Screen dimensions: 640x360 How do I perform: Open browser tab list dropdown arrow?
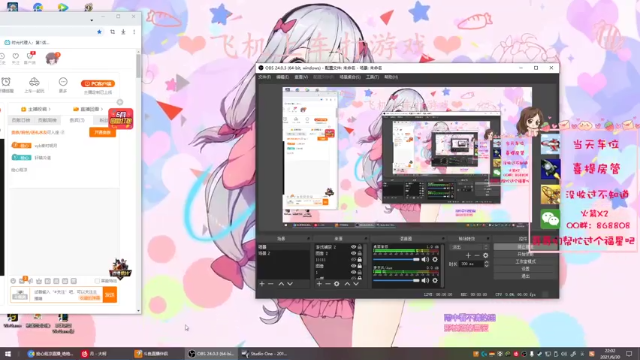tap(91, 20)
